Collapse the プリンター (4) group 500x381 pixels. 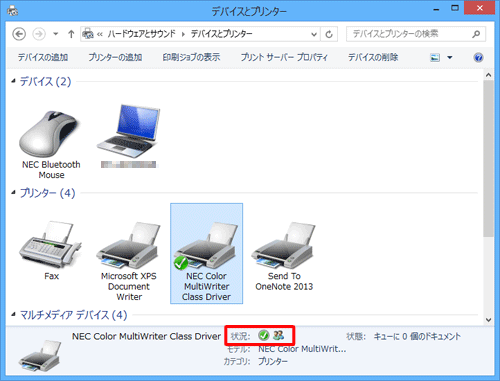point(13,192)
